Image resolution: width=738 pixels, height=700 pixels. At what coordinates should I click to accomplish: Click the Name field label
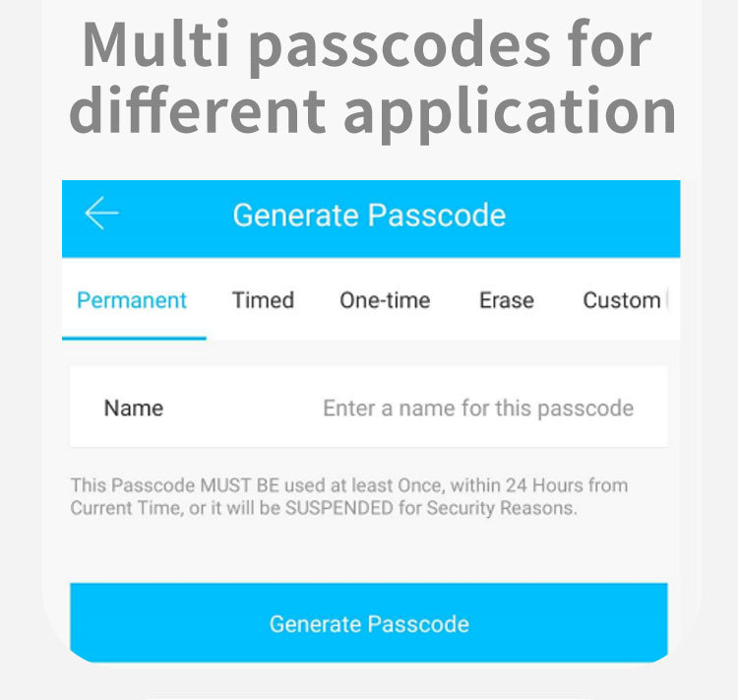point(134,408)
